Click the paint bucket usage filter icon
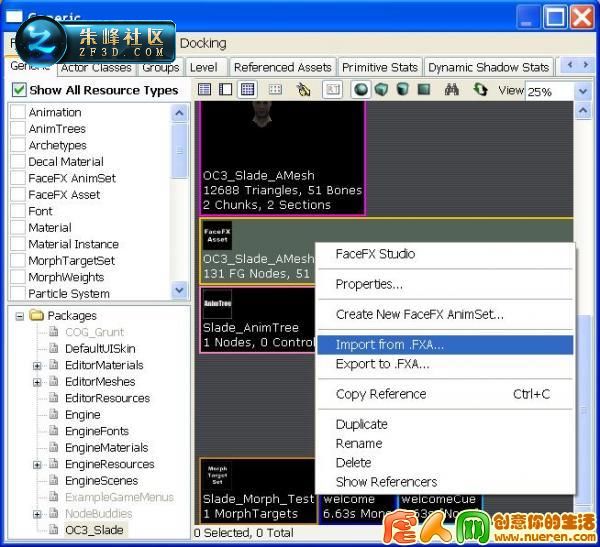 tap(303, 90)
